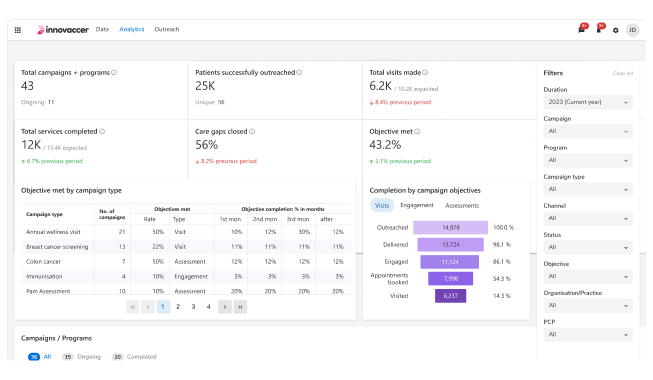Open the Outreach menu
Viewport: 653px width, 380px height.
(x=167, y=29)
